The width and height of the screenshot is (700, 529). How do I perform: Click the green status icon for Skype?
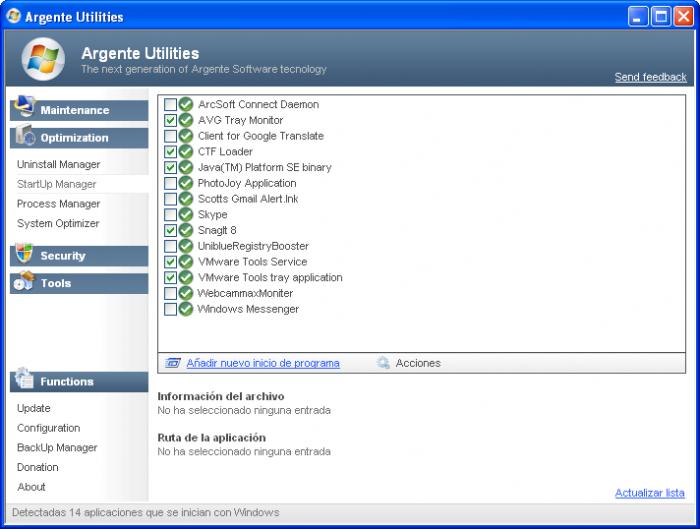pos(186,215)
